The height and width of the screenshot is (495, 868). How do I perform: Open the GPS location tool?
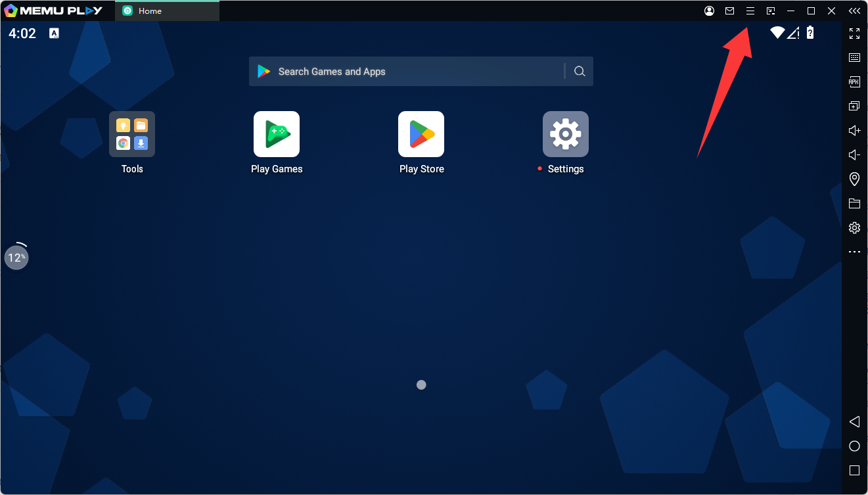tap(854, 179)
